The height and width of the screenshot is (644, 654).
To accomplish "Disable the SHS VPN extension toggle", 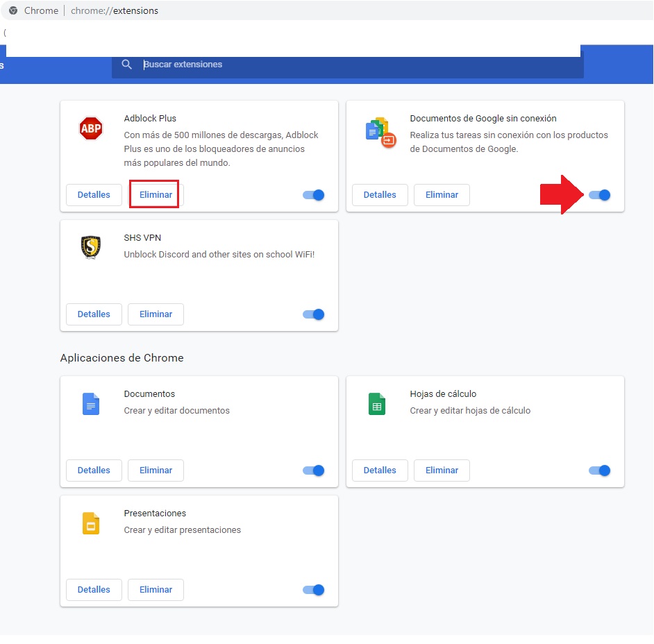I will pos(314,314).
